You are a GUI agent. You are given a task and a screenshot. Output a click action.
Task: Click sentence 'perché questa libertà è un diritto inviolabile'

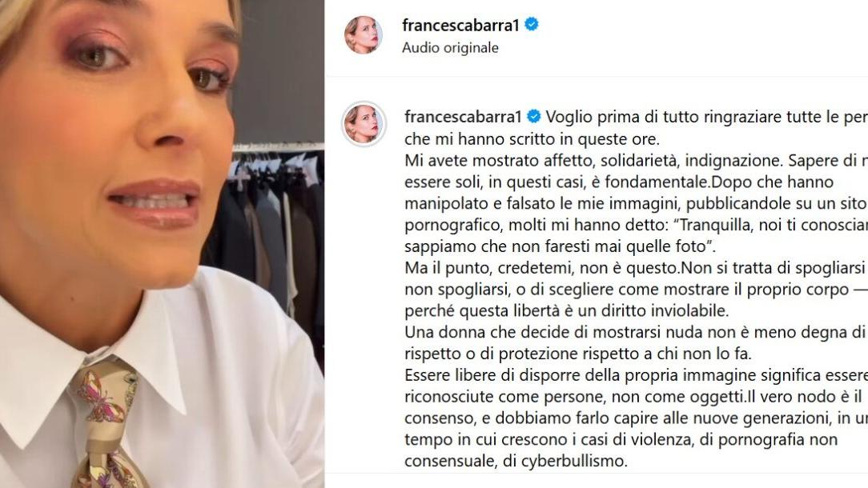(566, 311)
